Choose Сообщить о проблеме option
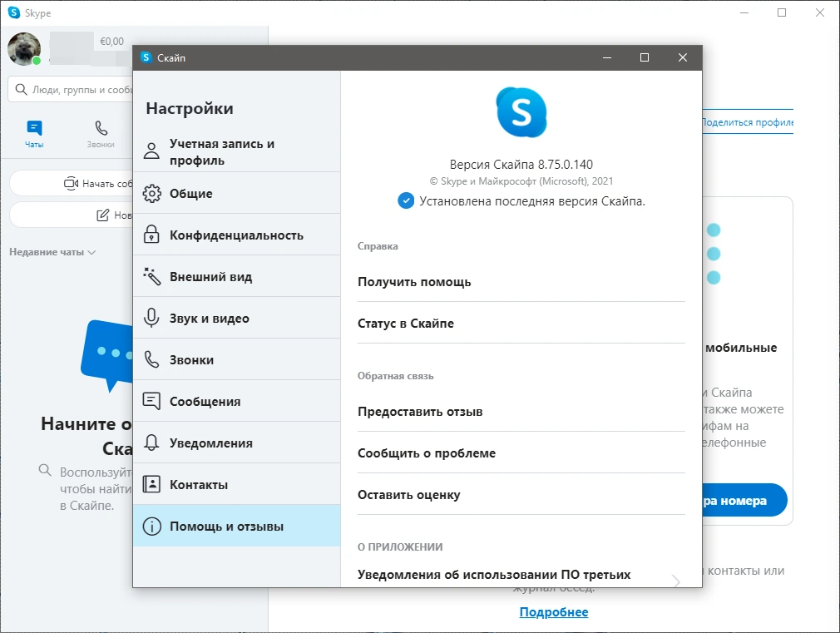840x633 pixels. [521, 452]
